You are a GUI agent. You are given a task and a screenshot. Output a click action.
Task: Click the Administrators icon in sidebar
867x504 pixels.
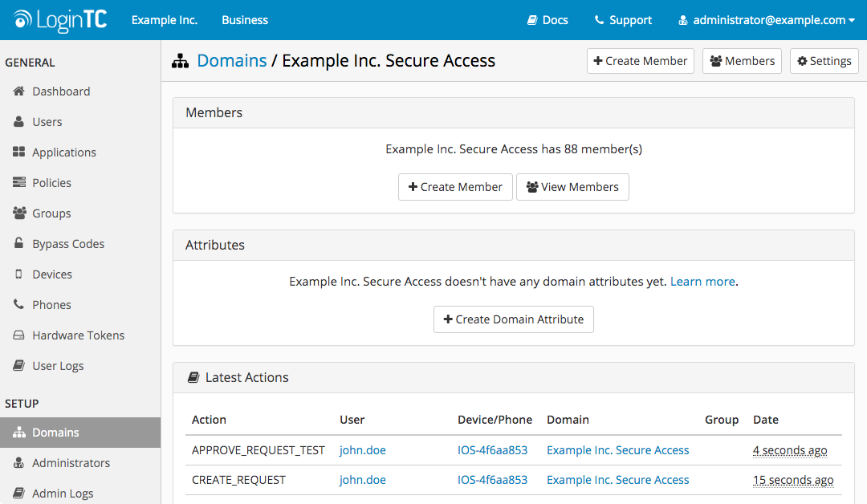point(18,462)
